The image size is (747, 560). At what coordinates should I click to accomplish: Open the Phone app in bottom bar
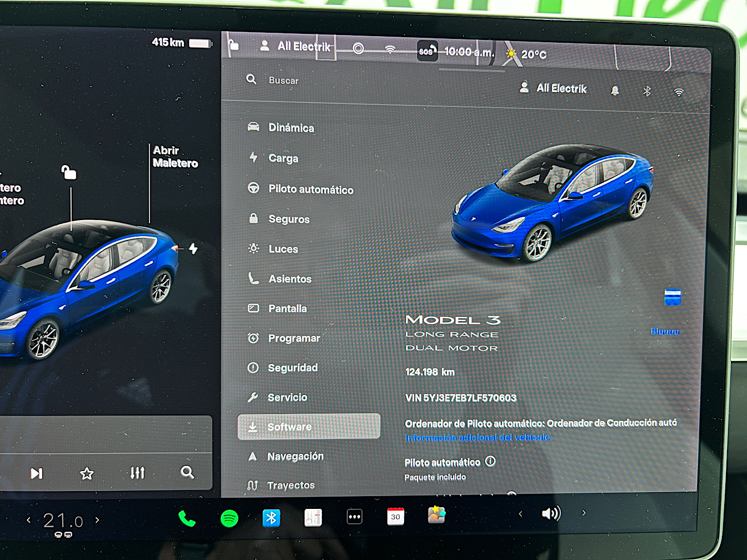click(x=187, y=518)
